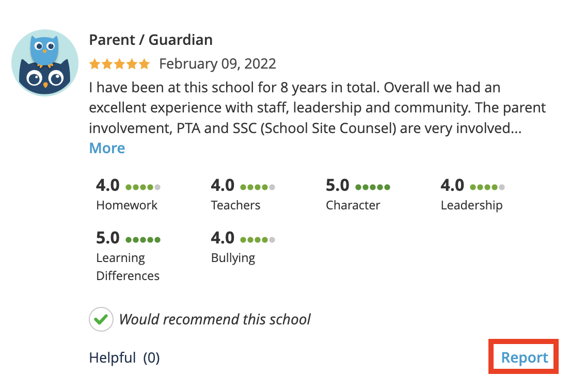This screenshot has height=392, width=570.
Task: Click the green recommend checkmark icon
Action: [101, 319]
